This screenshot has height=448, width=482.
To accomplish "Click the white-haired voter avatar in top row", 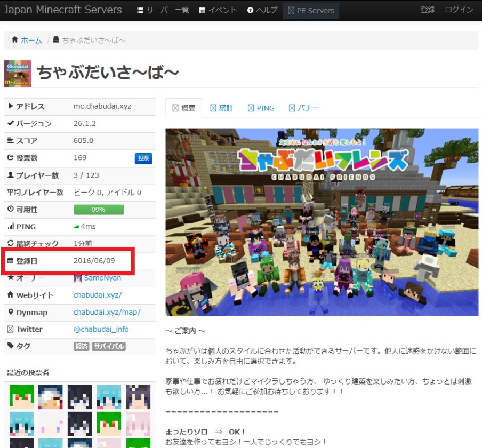I will click(51, 397).
